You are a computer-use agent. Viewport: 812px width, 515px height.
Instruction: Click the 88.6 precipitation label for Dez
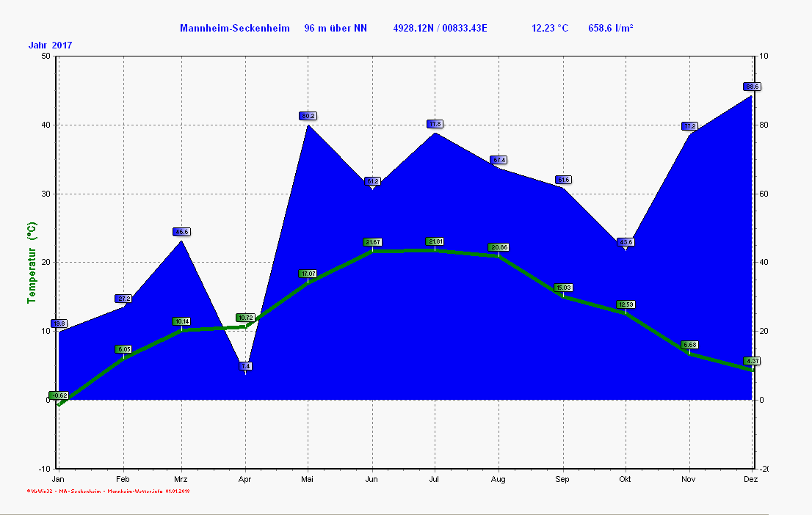752,87
